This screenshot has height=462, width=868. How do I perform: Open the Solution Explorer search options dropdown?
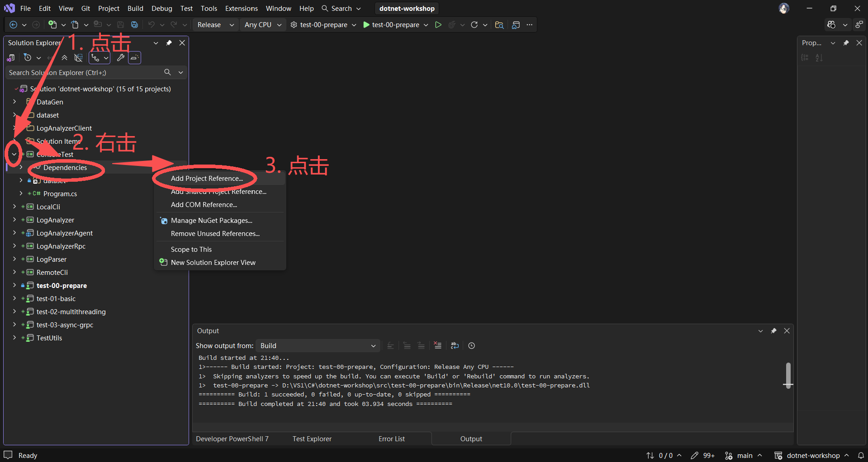[181, 72]
